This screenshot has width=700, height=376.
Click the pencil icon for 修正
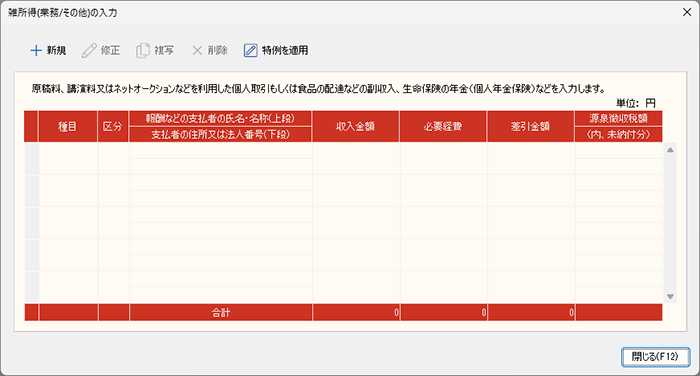point(89,50)
